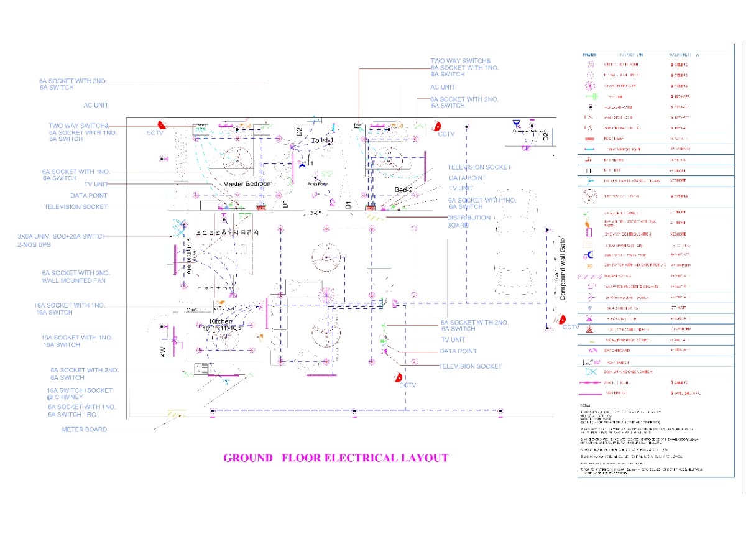Select the WALL MOUNTED FAN annotation text
756x534 pixels.
pos(73,280)
